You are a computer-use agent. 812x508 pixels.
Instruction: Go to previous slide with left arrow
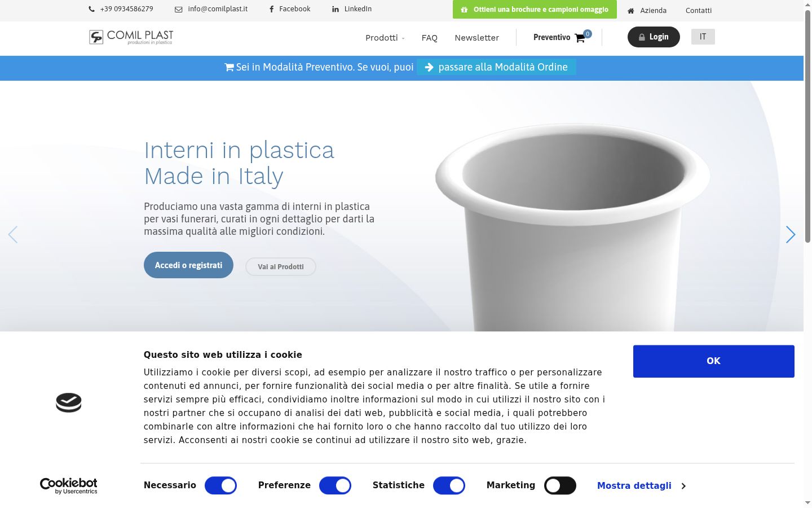13,234
